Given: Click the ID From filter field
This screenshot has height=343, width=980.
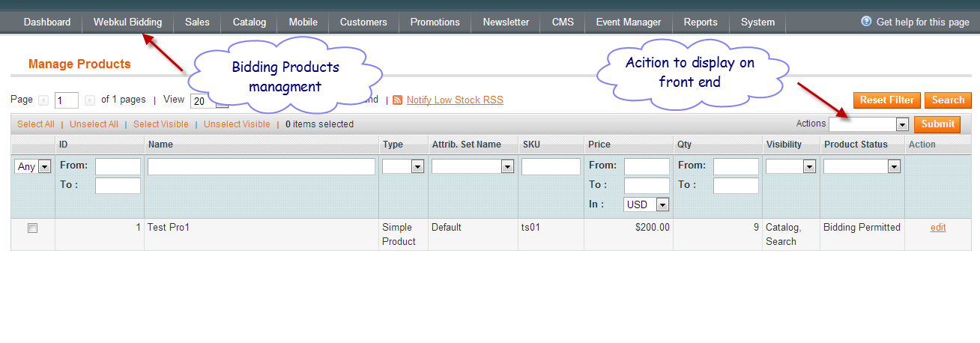Looking at the screenshot, I should click(x=118, y=166).
